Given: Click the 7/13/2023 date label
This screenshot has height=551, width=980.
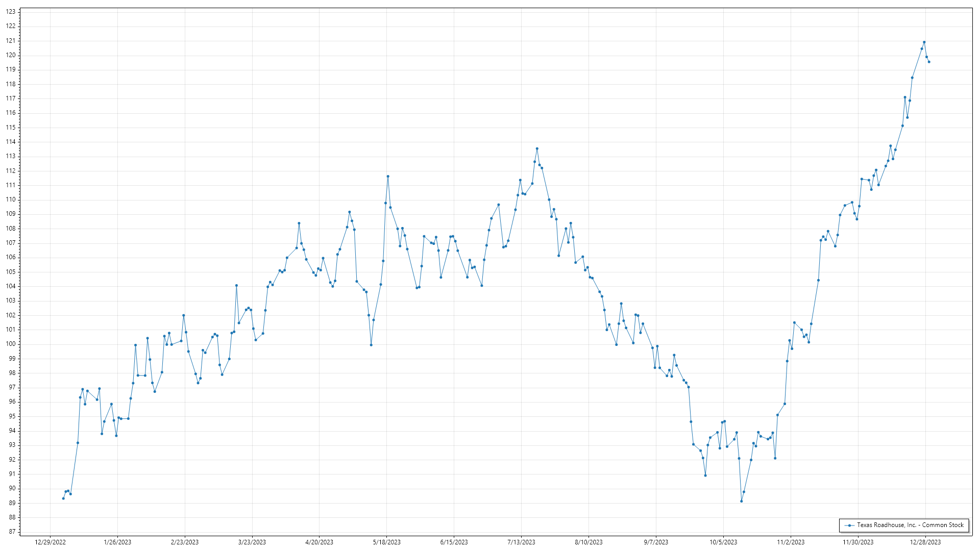Looking at the screenshot, I should tap(521, 542).
